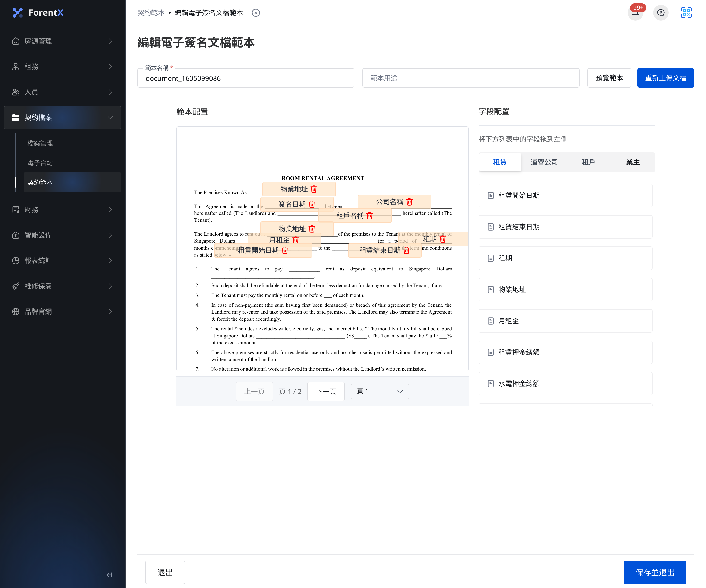Screen dimensions: 706x588
Task: Click the ForentX logo
Action: [x=38, y=13]
